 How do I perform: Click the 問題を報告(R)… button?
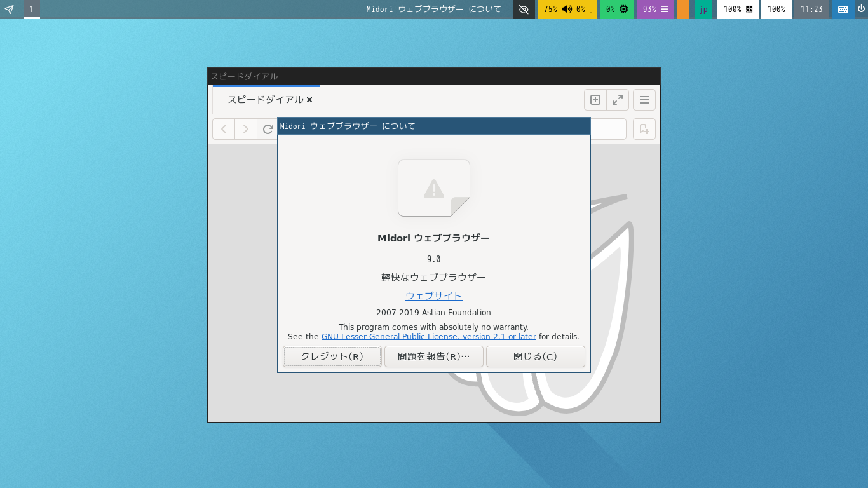[x=434, y=356]
